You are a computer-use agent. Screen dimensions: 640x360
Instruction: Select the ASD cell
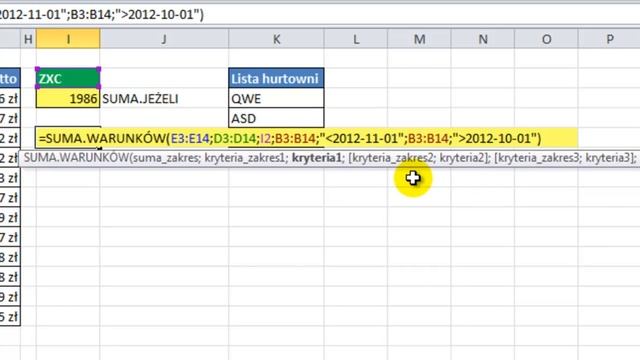coord(276,118)
